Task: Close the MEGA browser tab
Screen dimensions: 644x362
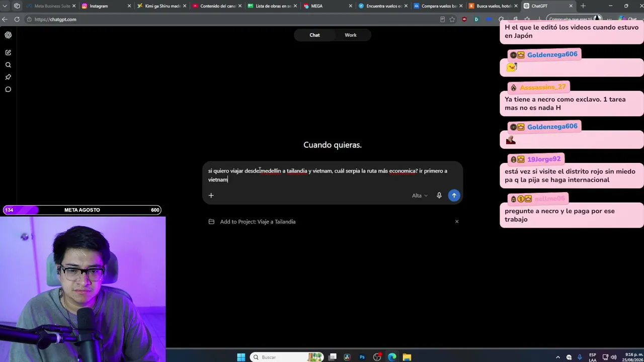Action: (350, 6)
